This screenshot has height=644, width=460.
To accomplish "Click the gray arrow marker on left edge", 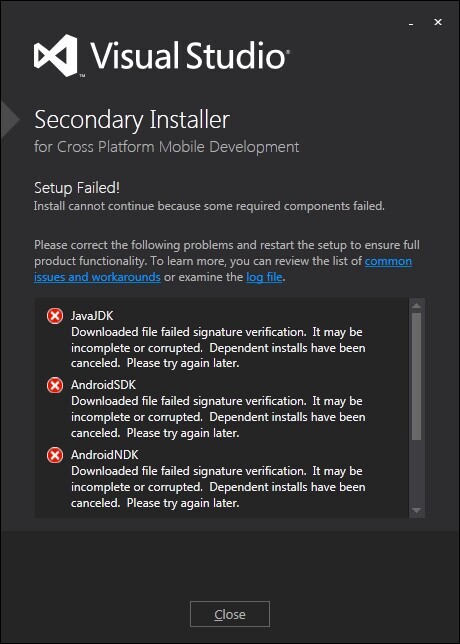I will pos(10,120).
